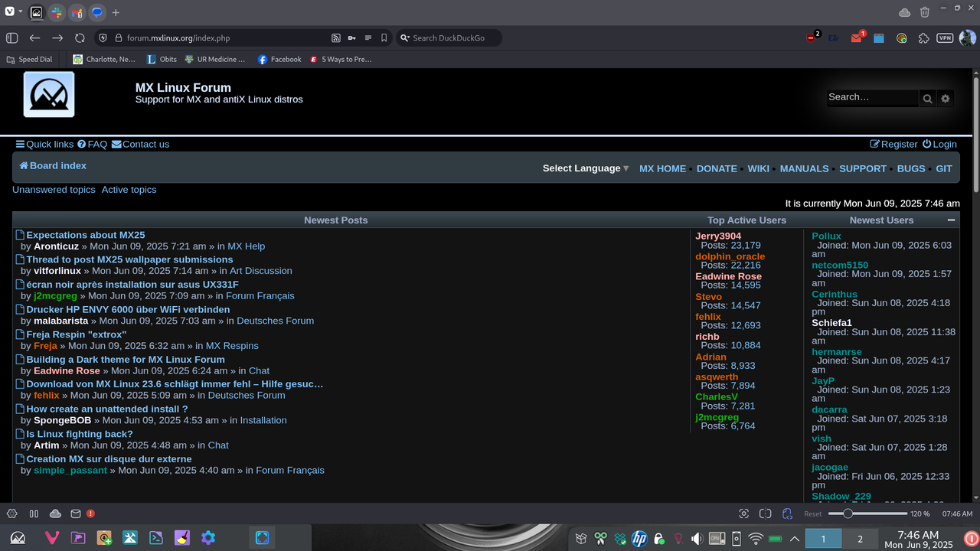Open the Facebook bookmark
Screen dimensions: 980x551
[x=279, y=59]
